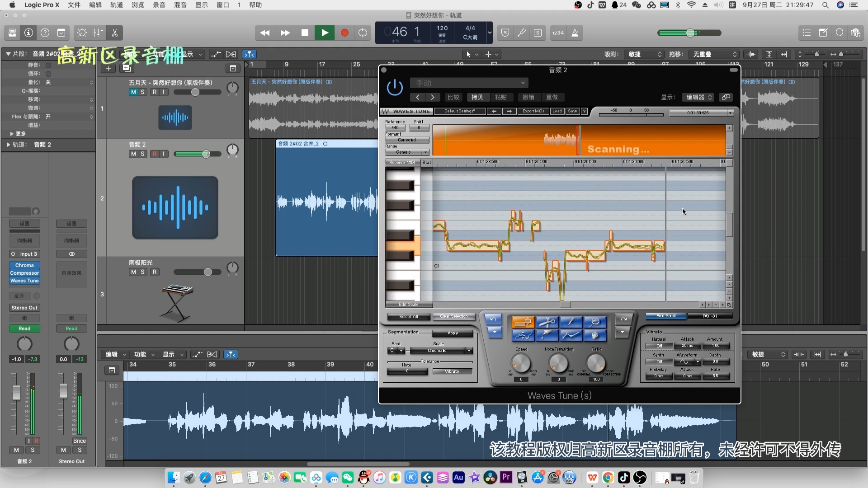Open the Note Pad icon

pos(823,33)
